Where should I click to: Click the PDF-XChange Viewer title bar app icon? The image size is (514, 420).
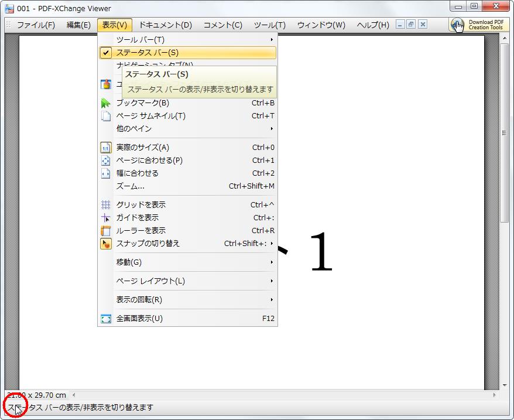pos(9,9)
